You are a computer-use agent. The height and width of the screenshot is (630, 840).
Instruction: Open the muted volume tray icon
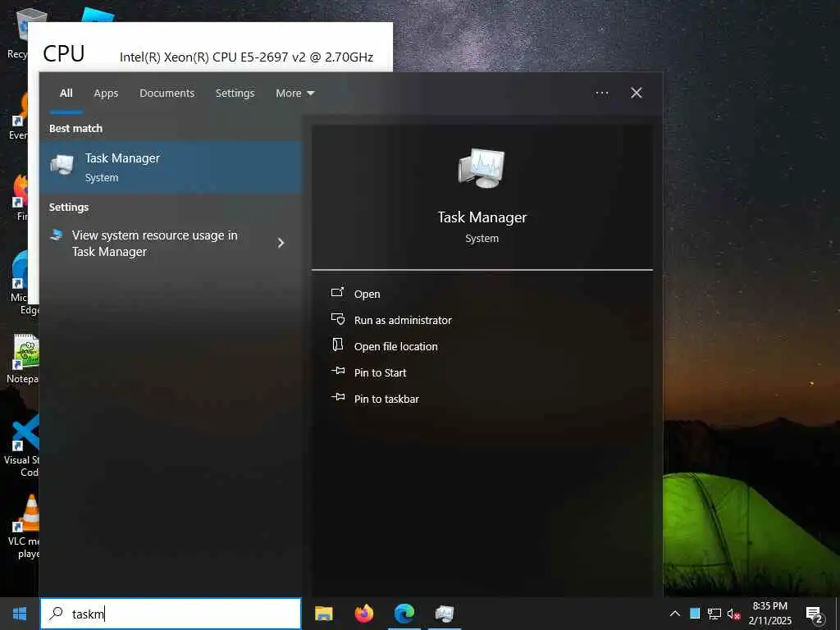pyautogui.click(x=733, y=614)
